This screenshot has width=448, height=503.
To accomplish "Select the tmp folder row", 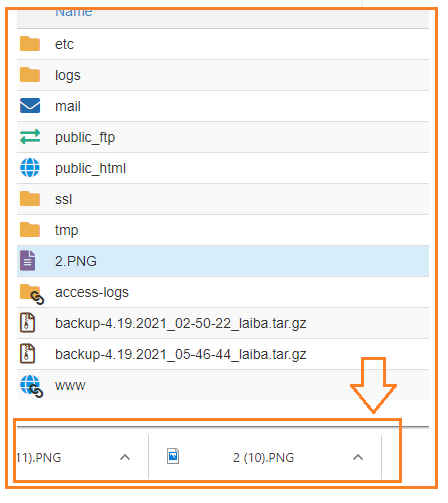I will coord(223,230).
